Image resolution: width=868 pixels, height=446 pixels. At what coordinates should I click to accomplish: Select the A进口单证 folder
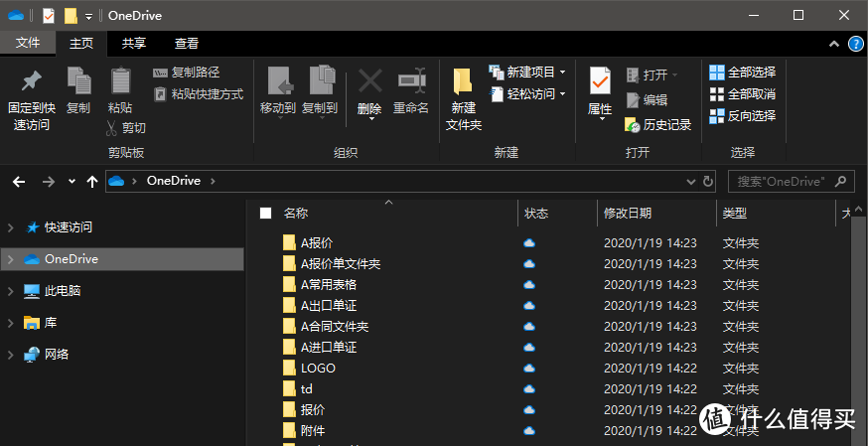[329, 348]
